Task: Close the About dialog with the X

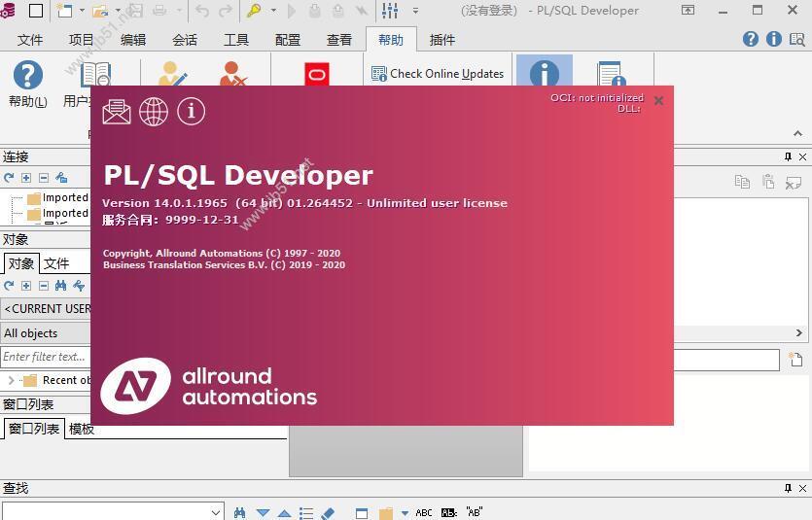Action: pyautogui.click(x=658, y=100)
